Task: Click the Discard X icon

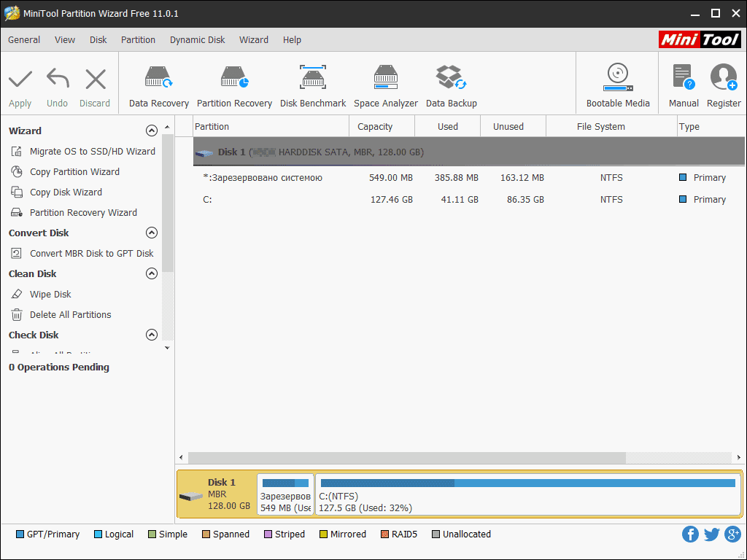Action: tap(96, 79)
